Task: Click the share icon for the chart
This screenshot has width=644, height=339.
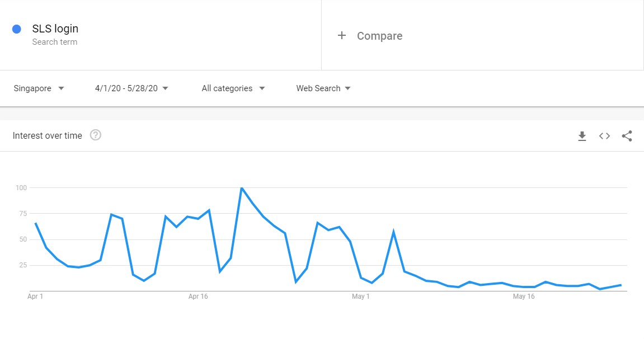Action: tap(627, 136)
